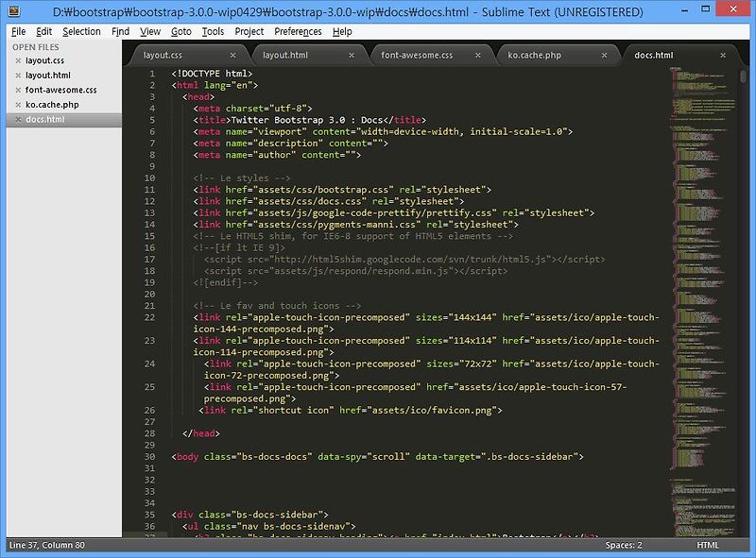Place cursor on the DOCTYPE html line
756x558 pixels.
click(x=212, y=74)
